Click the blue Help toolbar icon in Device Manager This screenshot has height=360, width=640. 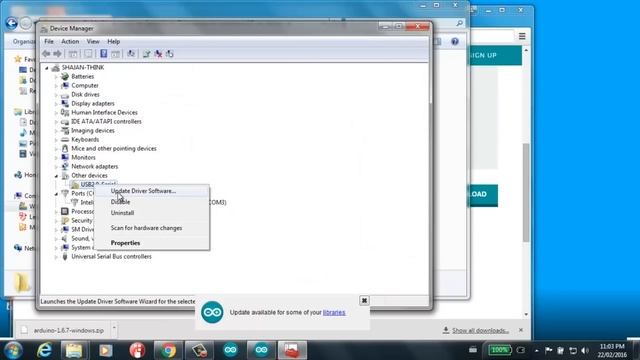click(x=104, y=53)
